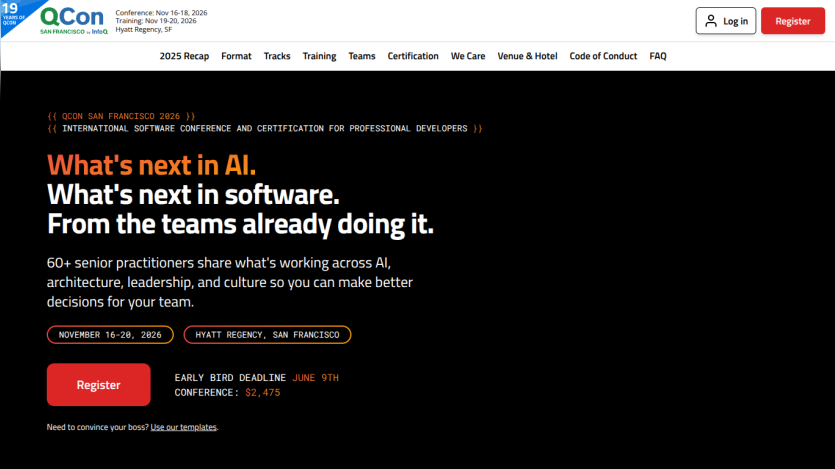The height and width of the screenshot is (469, 835).
Task: Click the "Early Bird Deadline June 9th" text
Action: [257, 377]
